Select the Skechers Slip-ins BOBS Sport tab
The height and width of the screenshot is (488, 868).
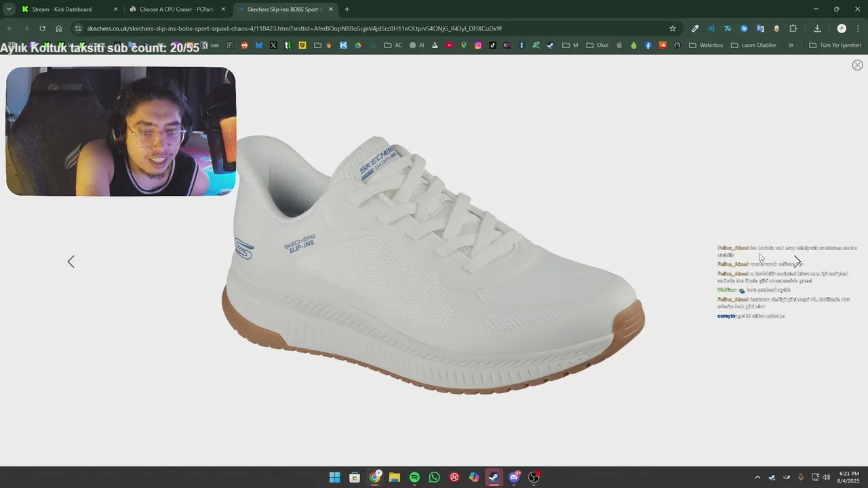[285, 9]
